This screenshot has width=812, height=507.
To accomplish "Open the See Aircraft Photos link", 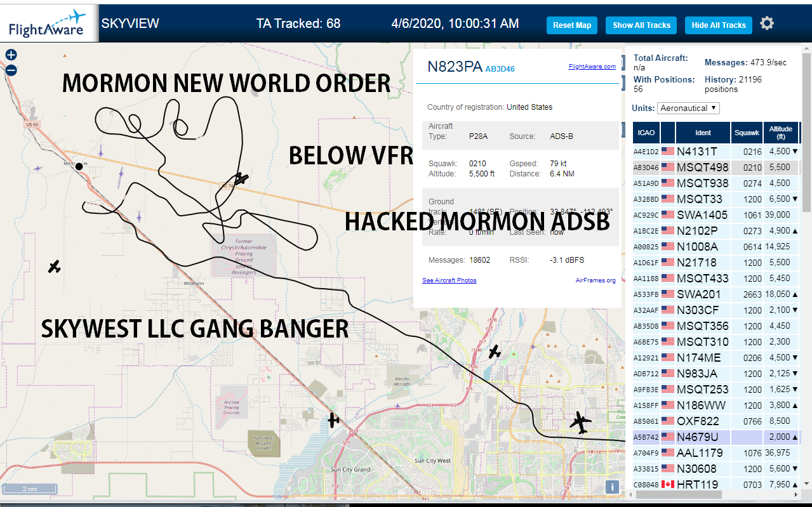I will [449, 280].
